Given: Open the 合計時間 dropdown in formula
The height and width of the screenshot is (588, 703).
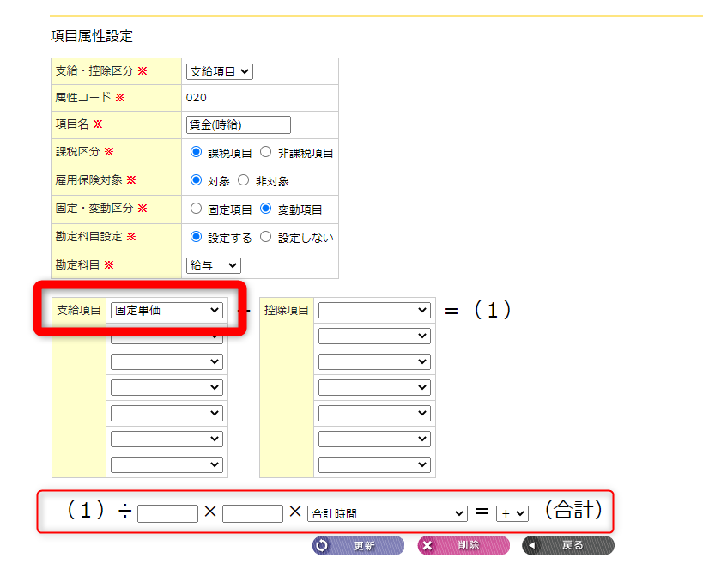Looking at the screenshot, I should click(x=387, y=513).
